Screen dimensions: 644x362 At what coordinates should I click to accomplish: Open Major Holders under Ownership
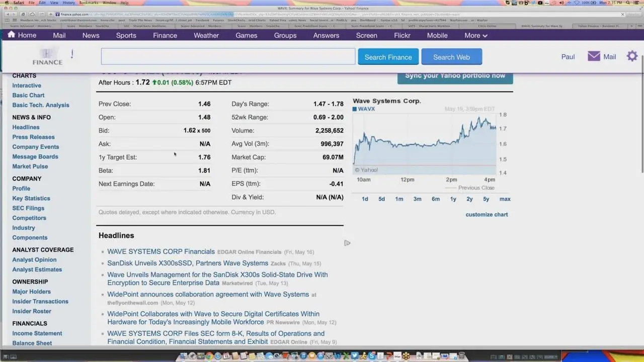click(31, 292)
